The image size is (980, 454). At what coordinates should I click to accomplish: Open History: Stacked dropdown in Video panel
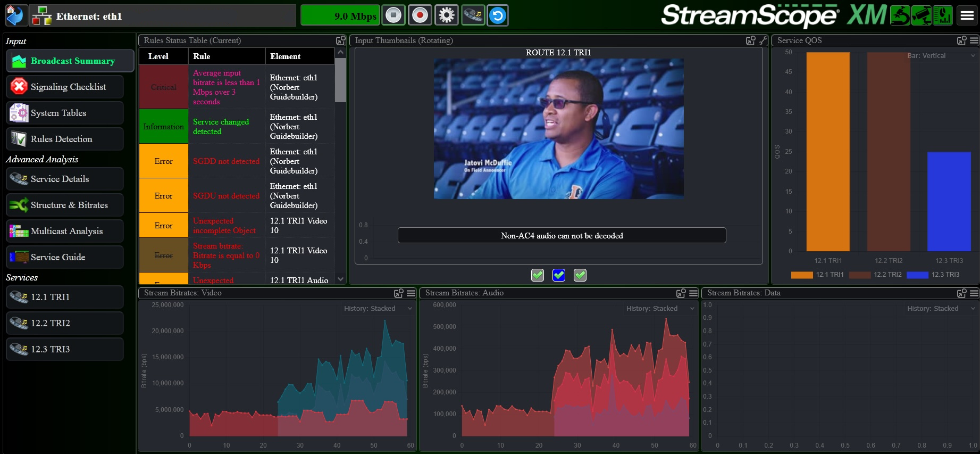(x=378, y=309)
